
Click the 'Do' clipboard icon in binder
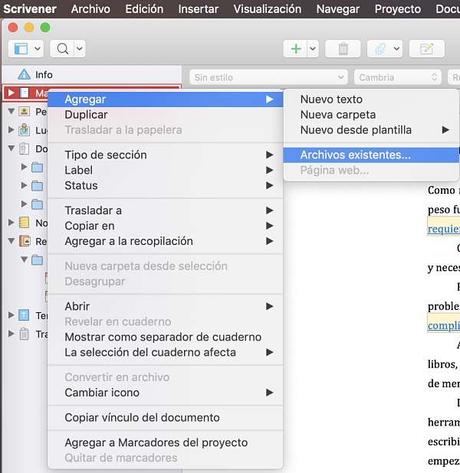tap(24, 148)
